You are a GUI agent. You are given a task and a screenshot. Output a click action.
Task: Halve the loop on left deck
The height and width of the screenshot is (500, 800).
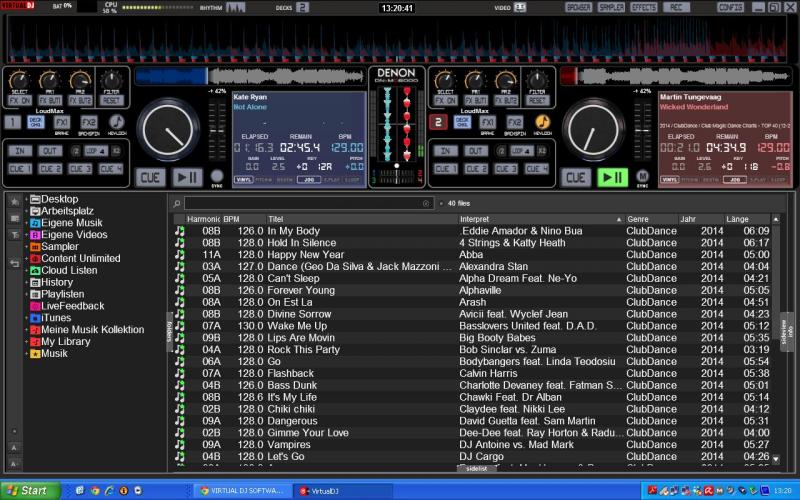[75, 151]
